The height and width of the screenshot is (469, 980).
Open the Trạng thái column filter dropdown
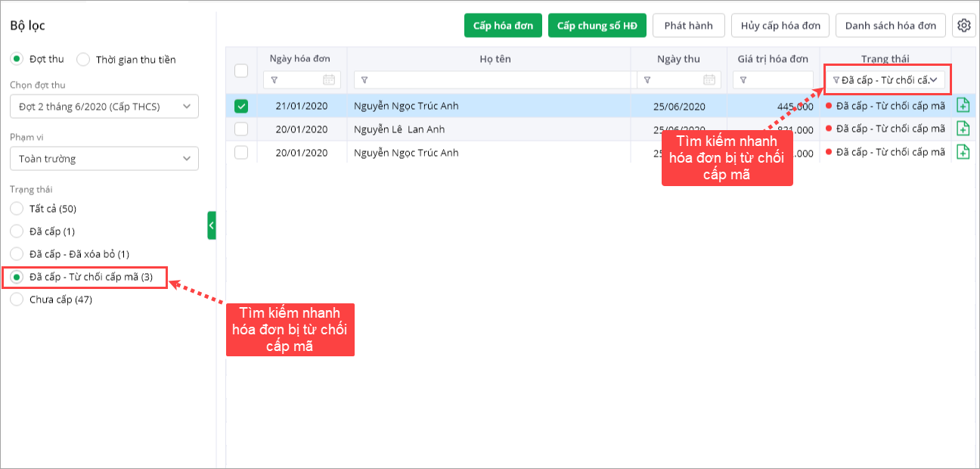[x=885, y=79]
